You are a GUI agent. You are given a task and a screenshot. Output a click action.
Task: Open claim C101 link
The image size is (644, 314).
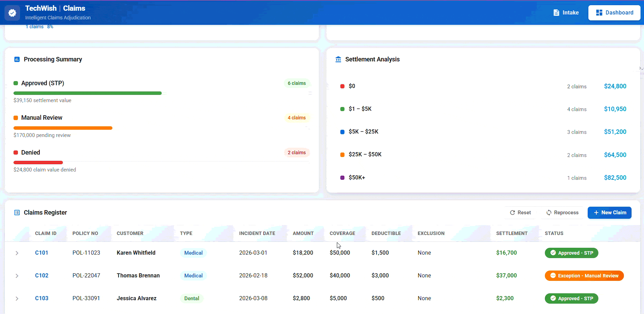41,253
